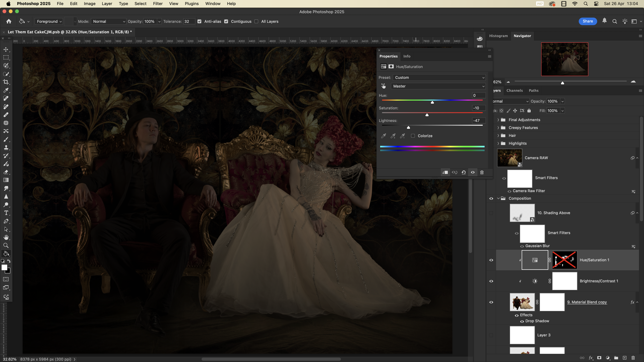Check the All Layers option
The image size is (644, 362).
[256, 22]
